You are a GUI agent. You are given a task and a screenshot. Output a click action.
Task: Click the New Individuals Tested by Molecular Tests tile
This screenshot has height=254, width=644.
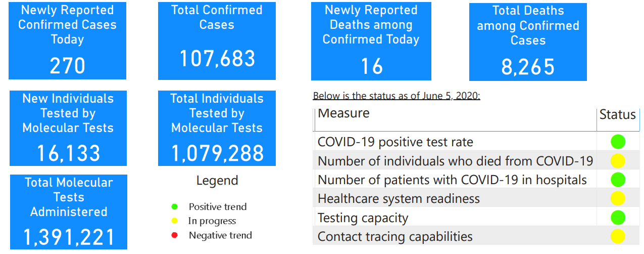click(x=68, y=128)
